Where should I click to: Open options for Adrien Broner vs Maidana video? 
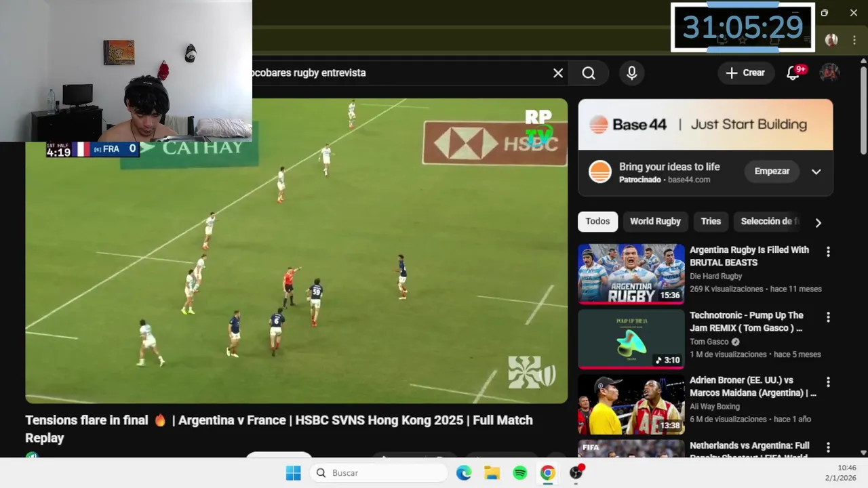828,382
